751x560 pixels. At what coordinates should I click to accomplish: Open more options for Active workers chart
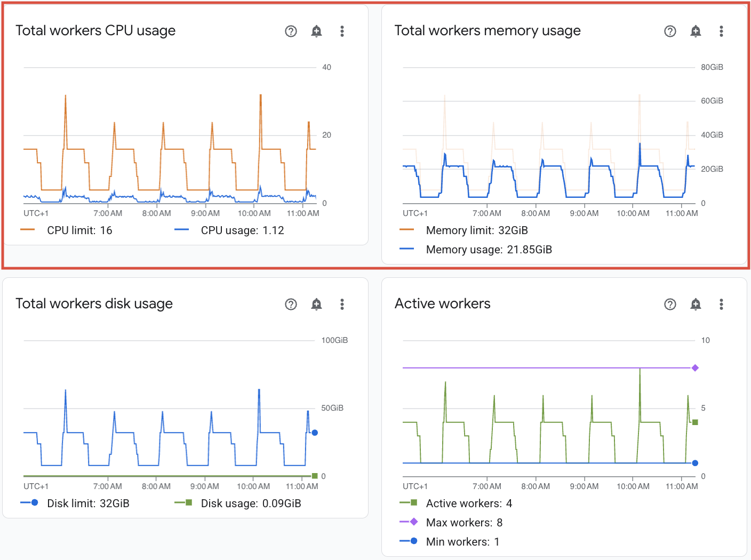pos(721,305)
